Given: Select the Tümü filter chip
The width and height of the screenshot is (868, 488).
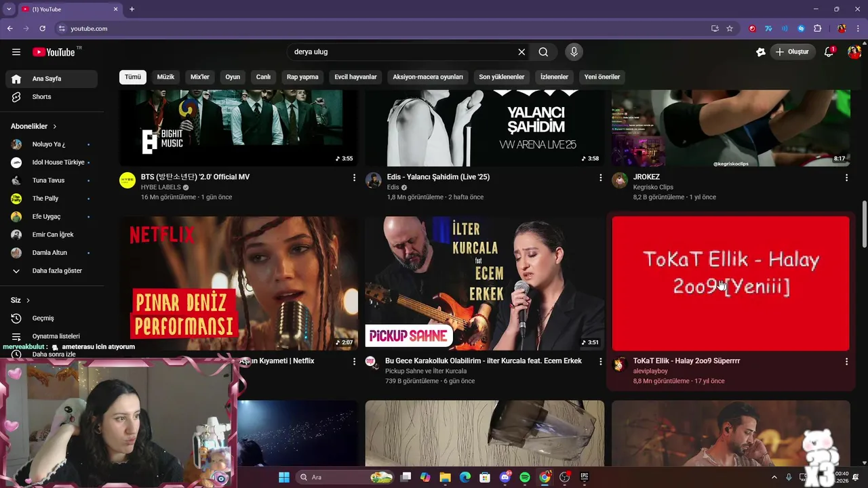Looking at the screenshot, I should (133, 77).
